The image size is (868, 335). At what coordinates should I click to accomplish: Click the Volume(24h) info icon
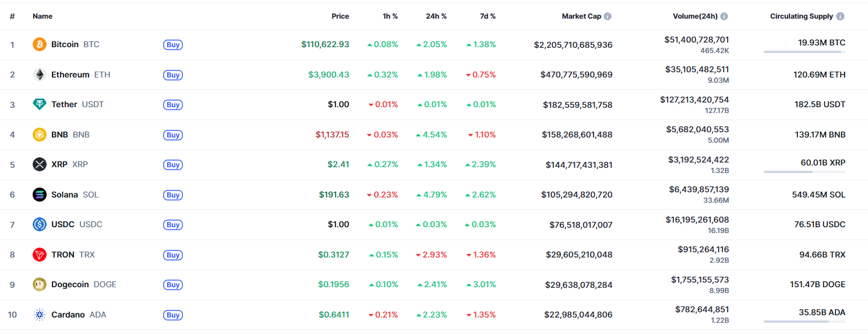724,16
